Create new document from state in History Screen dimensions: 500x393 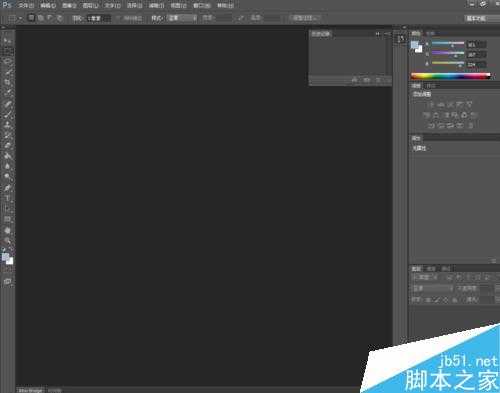[354, 80]
